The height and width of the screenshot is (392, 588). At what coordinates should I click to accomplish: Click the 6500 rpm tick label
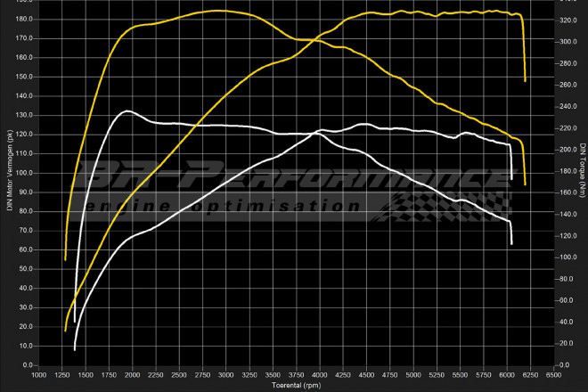tap(553, 375)
